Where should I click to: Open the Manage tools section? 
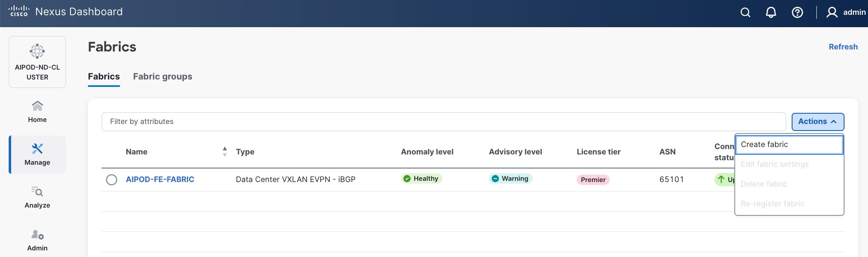coord(37,154)
